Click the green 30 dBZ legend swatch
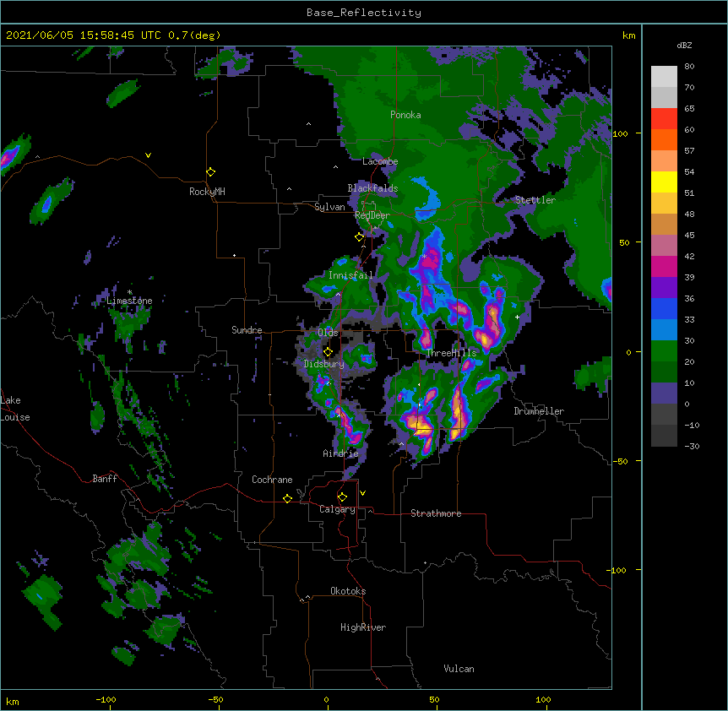Viewport: 728px width, 711px height. [x=664, y=351]
